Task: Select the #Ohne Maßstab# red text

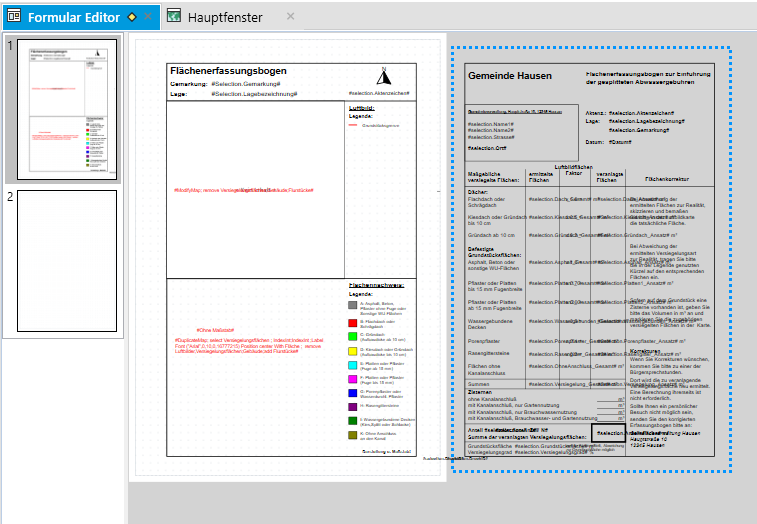Action: pyautogui.click(x=215, y=330)
